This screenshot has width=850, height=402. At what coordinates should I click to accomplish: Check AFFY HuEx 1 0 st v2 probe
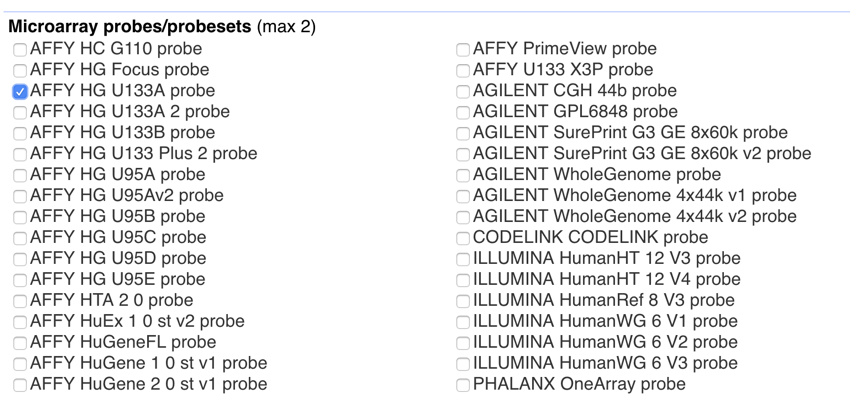click(20, 322)
